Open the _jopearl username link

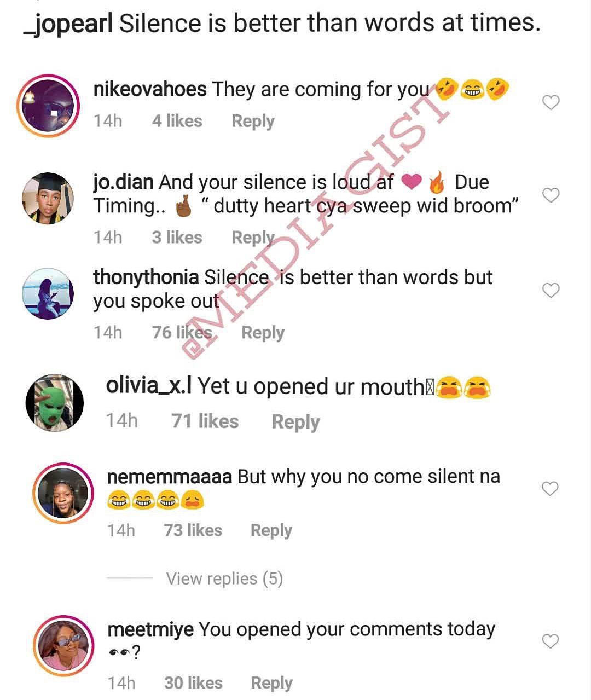tap(68, 24)
